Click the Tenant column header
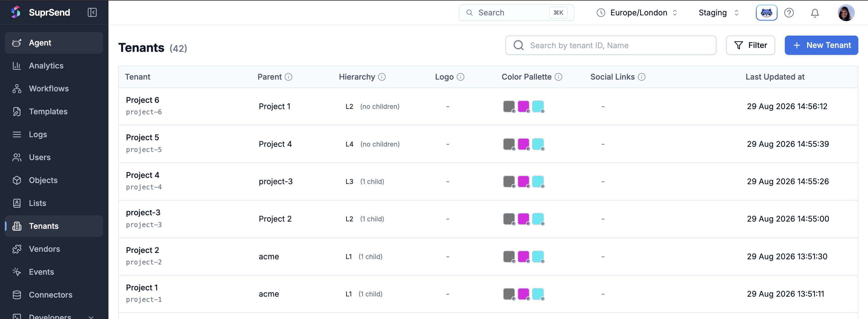The image size is (868, 319). point(137,77)
